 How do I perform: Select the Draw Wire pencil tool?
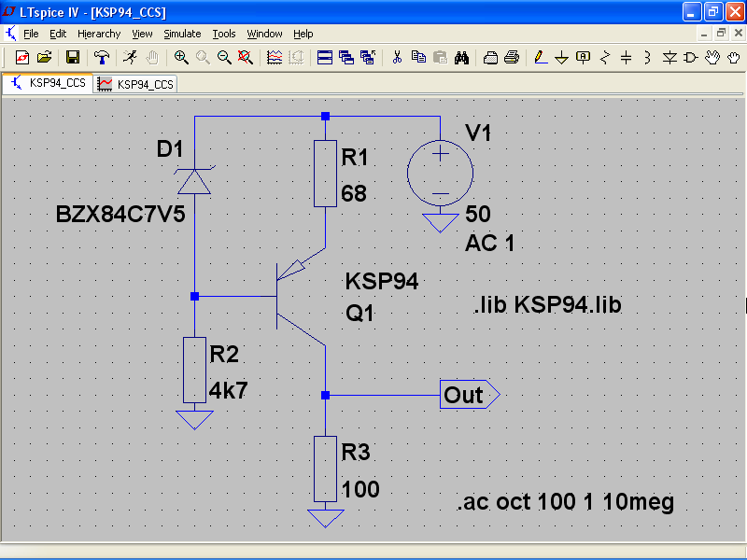tap(541, 58)
